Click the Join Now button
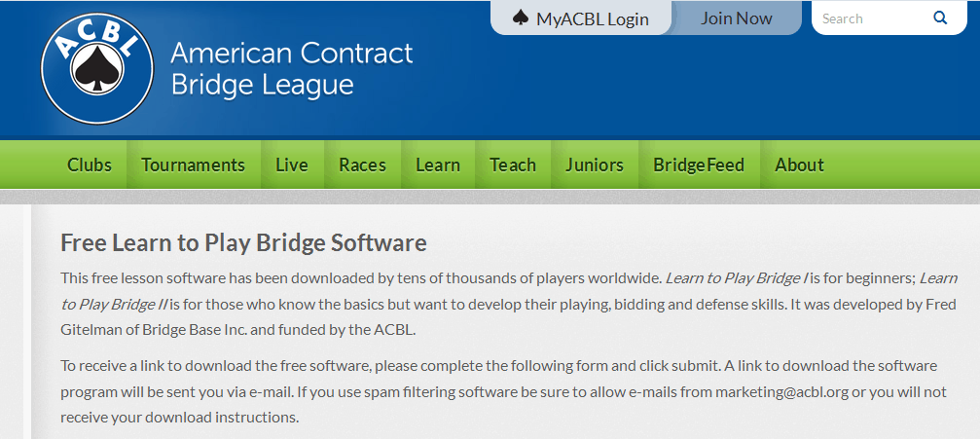This screenshot has height=439, width=980. pyautogui.click(x=737, y=18)
